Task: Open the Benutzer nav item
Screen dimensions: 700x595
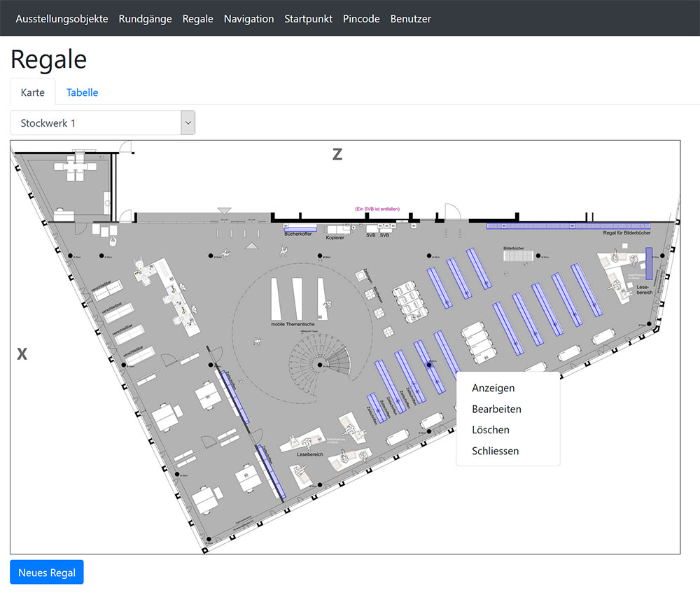Action: [411, 19]
